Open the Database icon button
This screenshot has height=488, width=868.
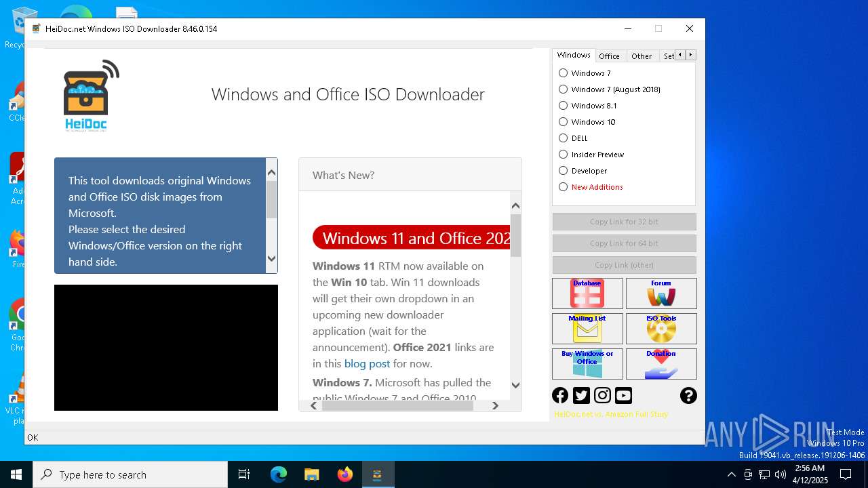click(x=587, y=293)
